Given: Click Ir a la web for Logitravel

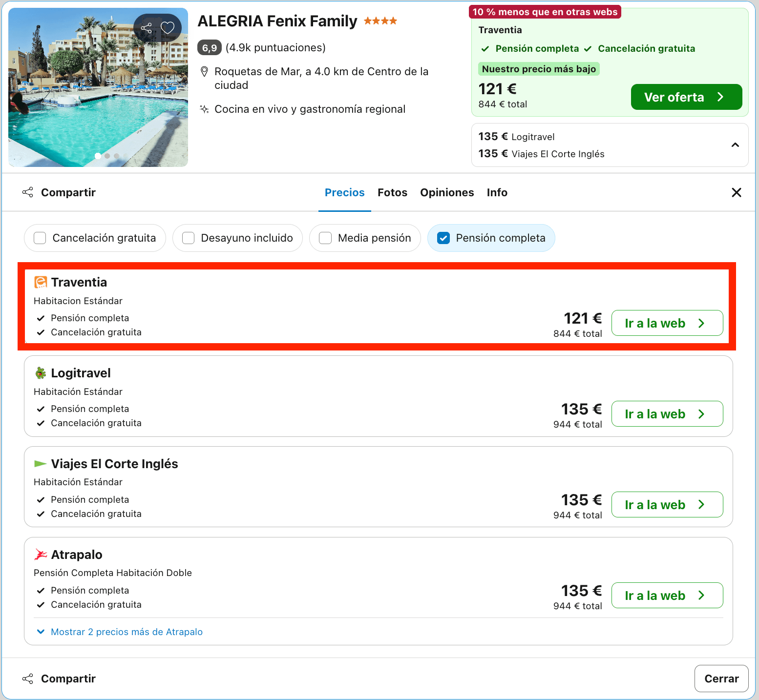Looking at the screenshot, I should point(667,414).
